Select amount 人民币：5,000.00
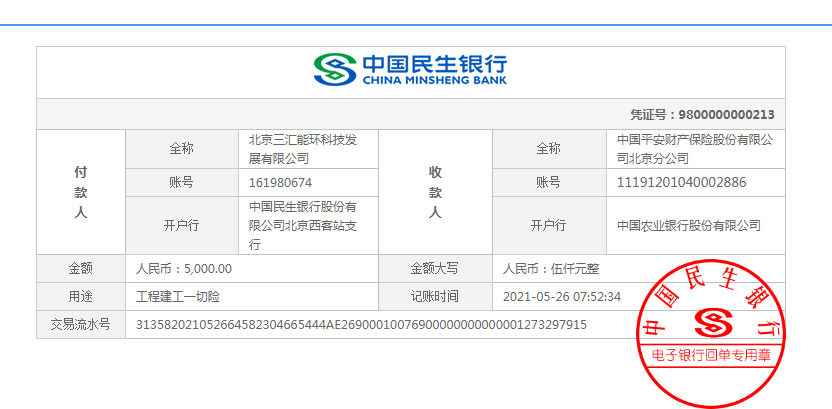This screenshot has width=832, height=409. click(x=184, y=269)
